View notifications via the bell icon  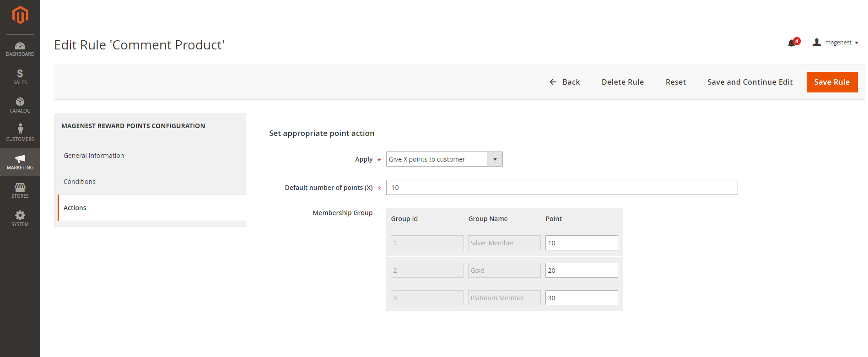(792, 43)
